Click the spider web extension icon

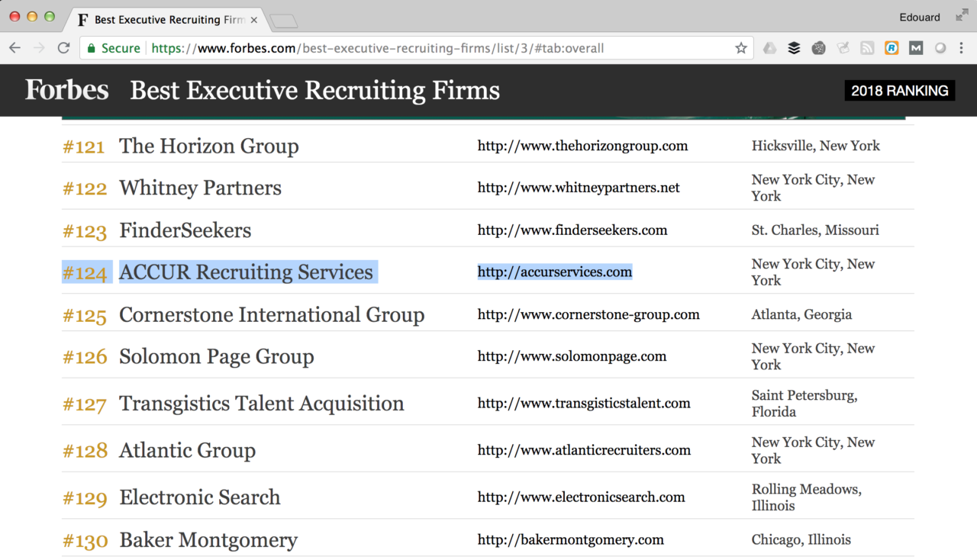point(819,48)
